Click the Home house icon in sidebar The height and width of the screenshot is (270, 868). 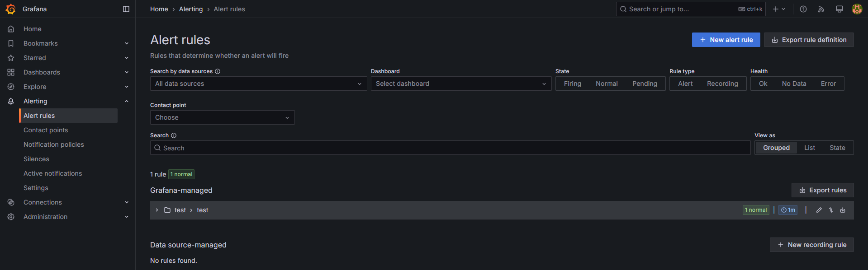(x=11, y=29)
